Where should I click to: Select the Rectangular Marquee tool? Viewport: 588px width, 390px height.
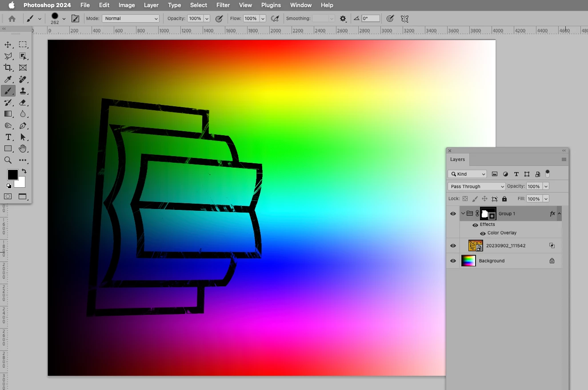tap(23, 44)
